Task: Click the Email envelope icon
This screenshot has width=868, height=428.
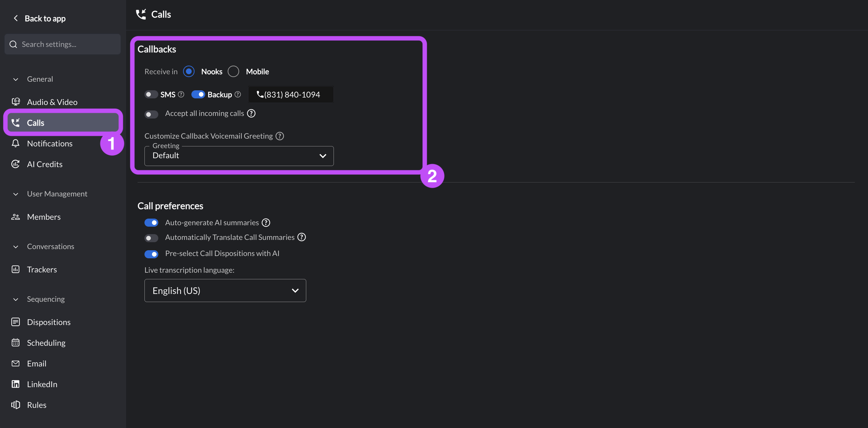Action: (x=16, y=363)
